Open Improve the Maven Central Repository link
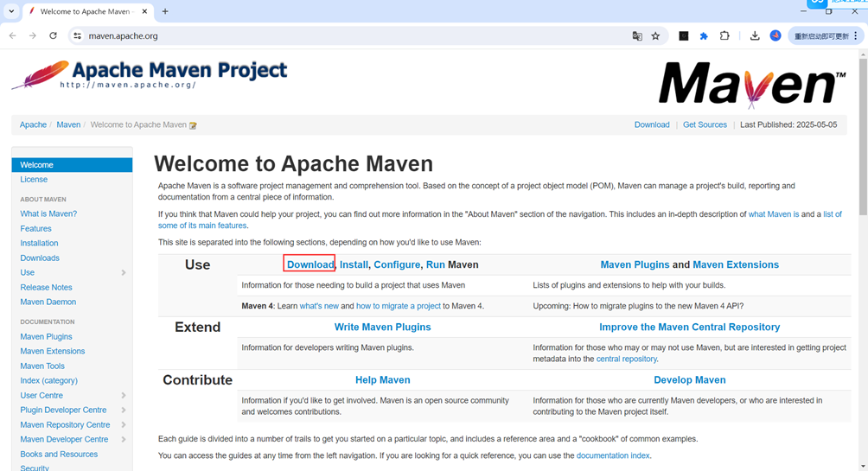The image size is (868, 471). tap(690, 327)
